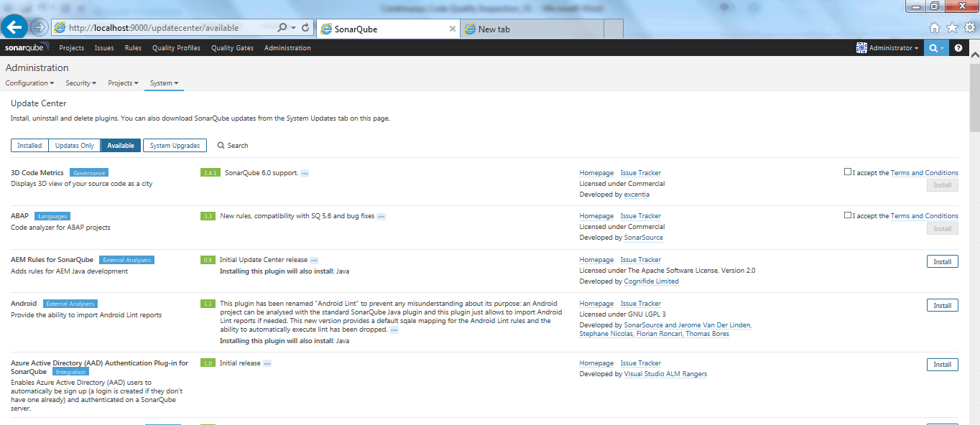Open the System dropdown menu
The image size is (980, 425).
[x=164, y=83]
